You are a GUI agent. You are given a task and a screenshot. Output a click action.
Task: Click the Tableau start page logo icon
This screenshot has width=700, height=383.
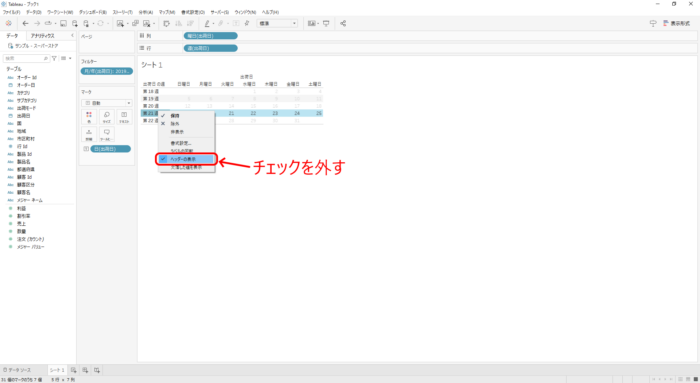point(8,23)
